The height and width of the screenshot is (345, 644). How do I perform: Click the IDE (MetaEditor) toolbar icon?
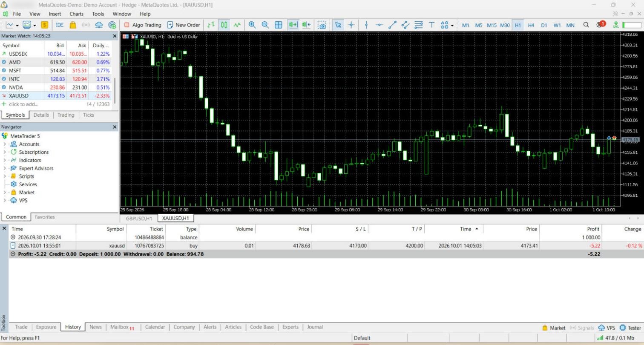click(60, 25)
